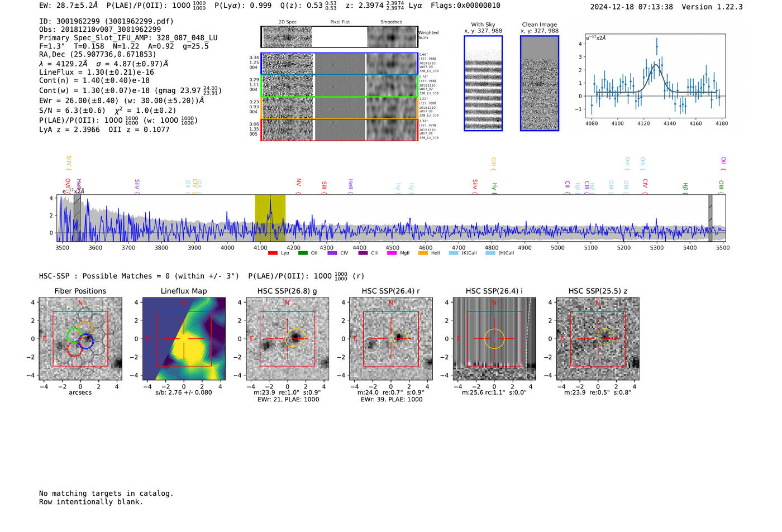
Task: Click the Version 1.22.3 label
Action: 713,7
